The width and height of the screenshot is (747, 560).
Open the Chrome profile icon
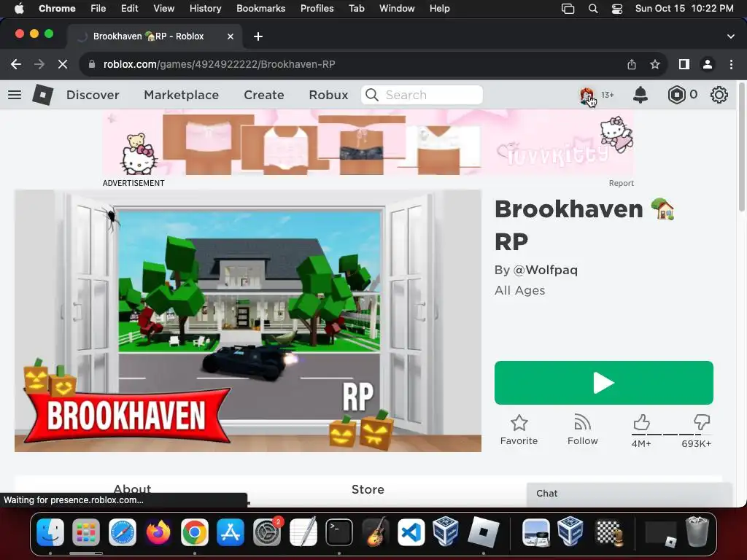(x=708, y=64)
